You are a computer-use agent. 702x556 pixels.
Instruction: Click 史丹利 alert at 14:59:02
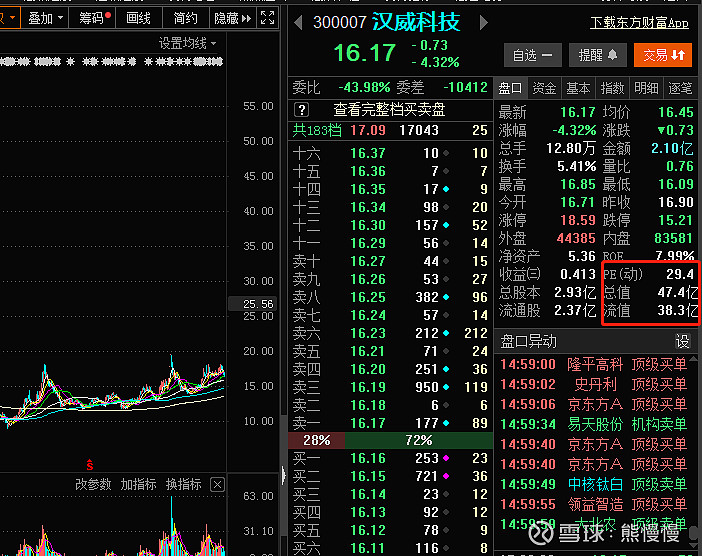pos(593,385)
